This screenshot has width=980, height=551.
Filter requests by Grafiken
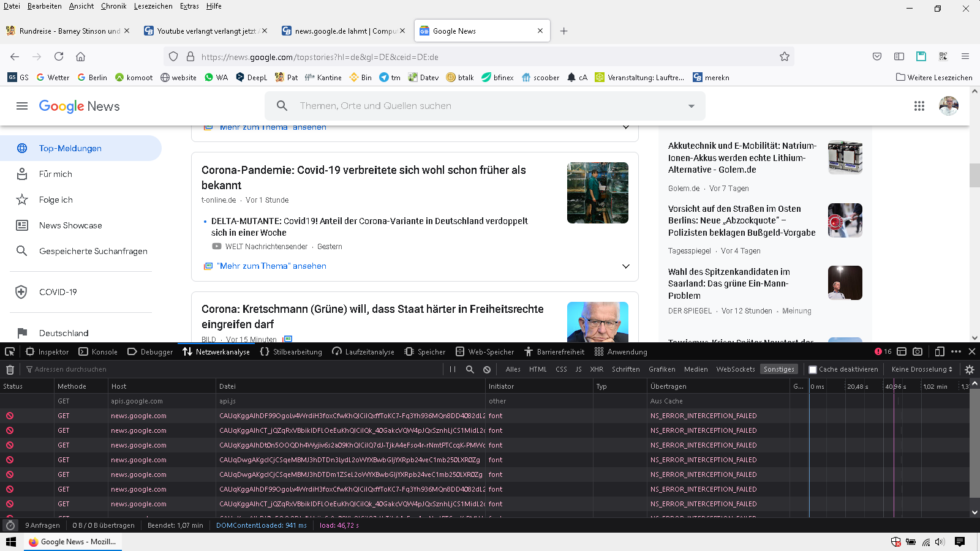[662, 369]
